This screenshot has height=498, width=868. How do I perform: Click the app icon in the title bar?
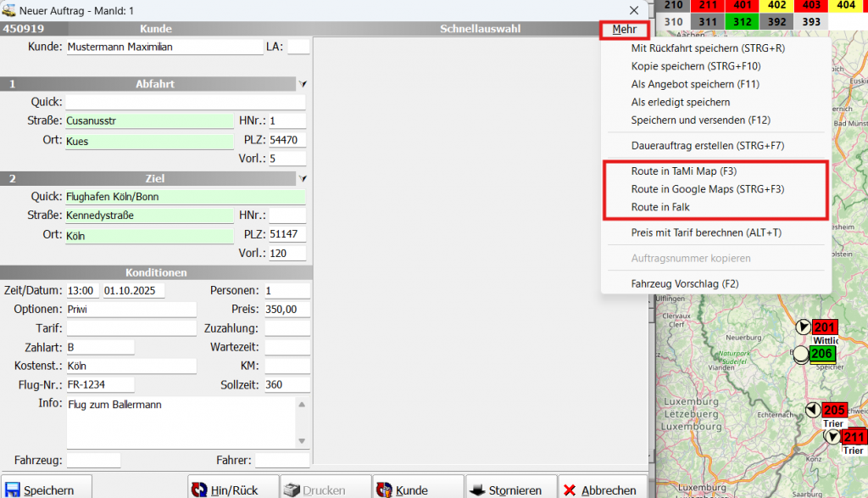coord(8,9)
